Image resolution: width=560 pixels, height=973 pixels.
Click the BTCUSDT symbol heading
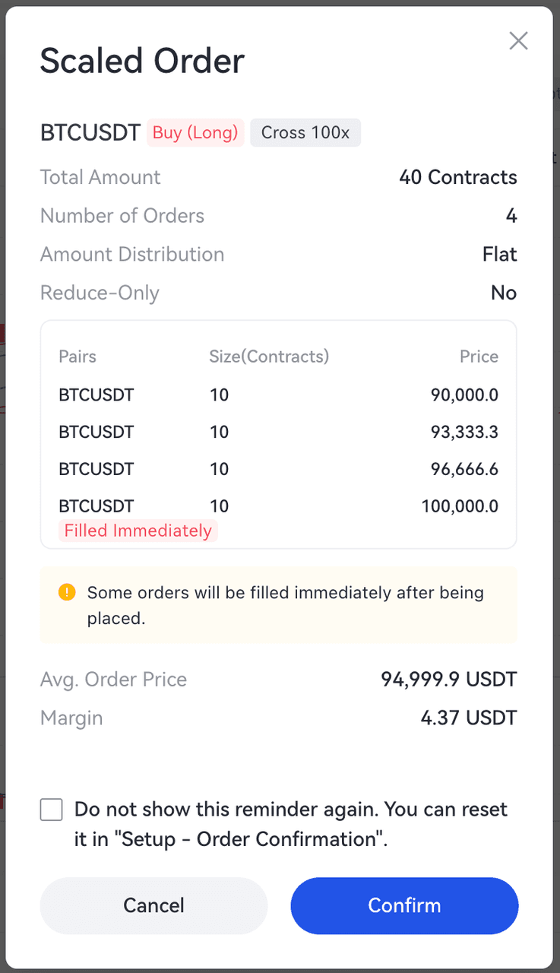point(90,133)
